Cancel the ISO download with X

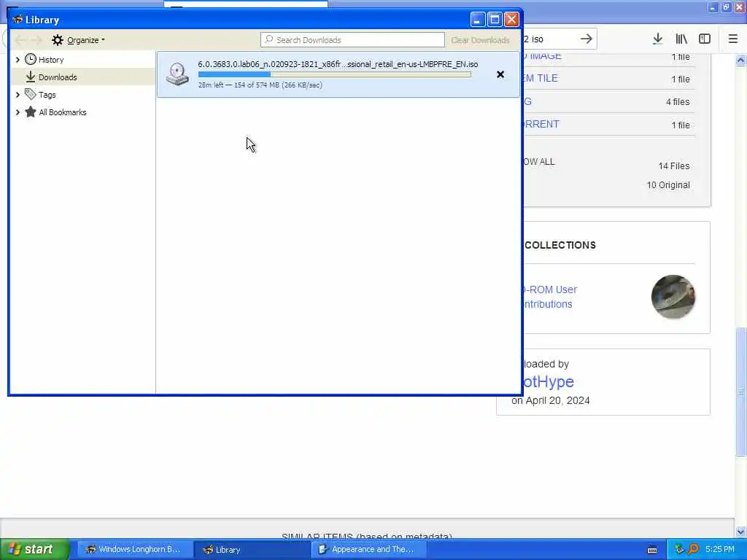(500, 74)
